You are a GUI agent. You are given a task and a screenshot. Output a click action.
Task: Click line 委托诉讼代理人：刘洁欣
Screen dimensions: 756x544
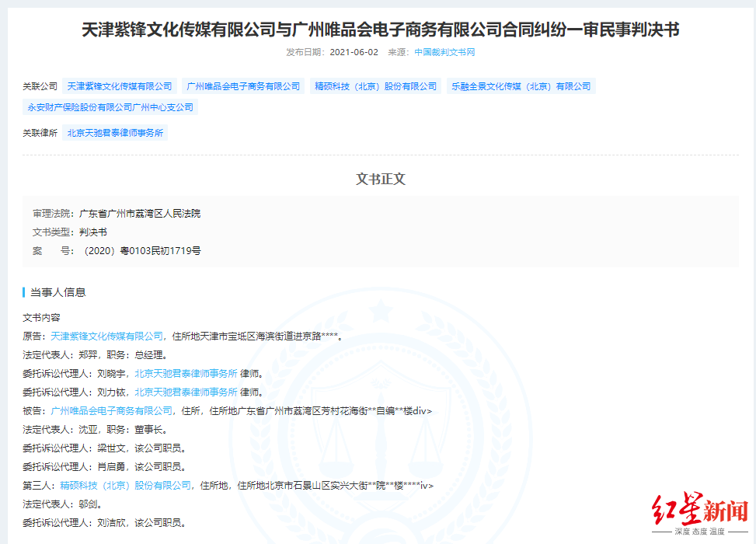click(104, 523)
